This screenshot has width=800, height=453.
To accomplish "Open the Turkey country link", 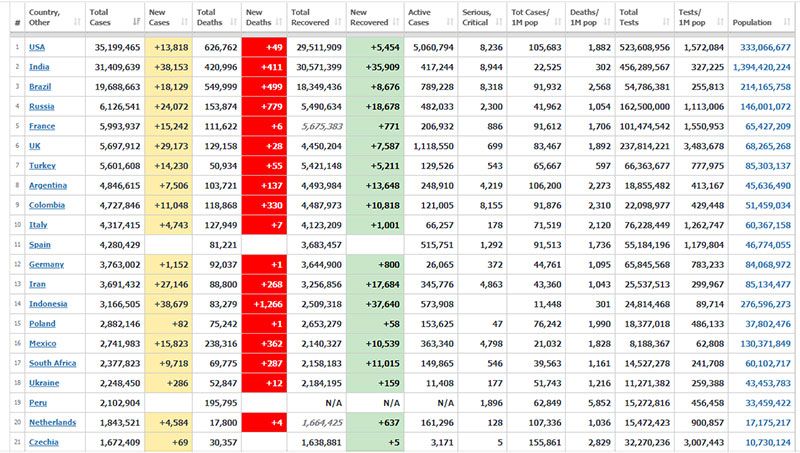I will click(x=42, y=166).
